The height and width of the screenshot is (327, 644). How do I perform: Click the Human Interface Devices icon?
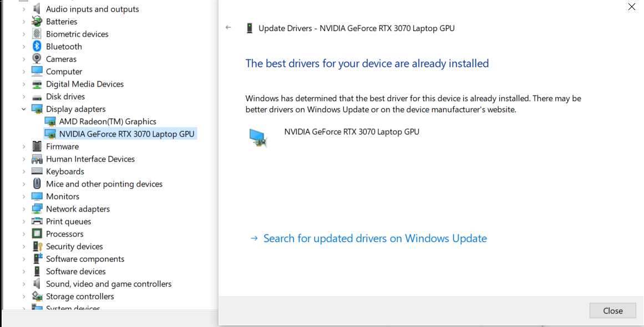(x=37, y=159)
